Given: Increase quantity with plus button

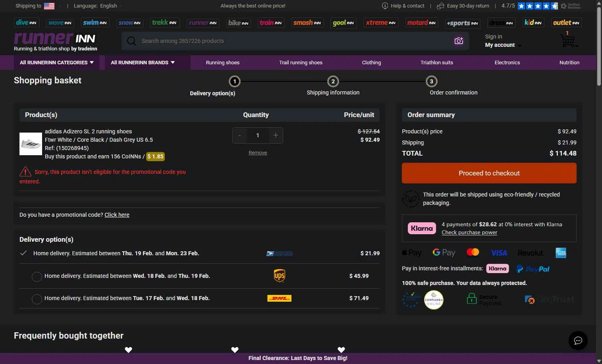Looking at the screenshot, I should coord(276,136).
